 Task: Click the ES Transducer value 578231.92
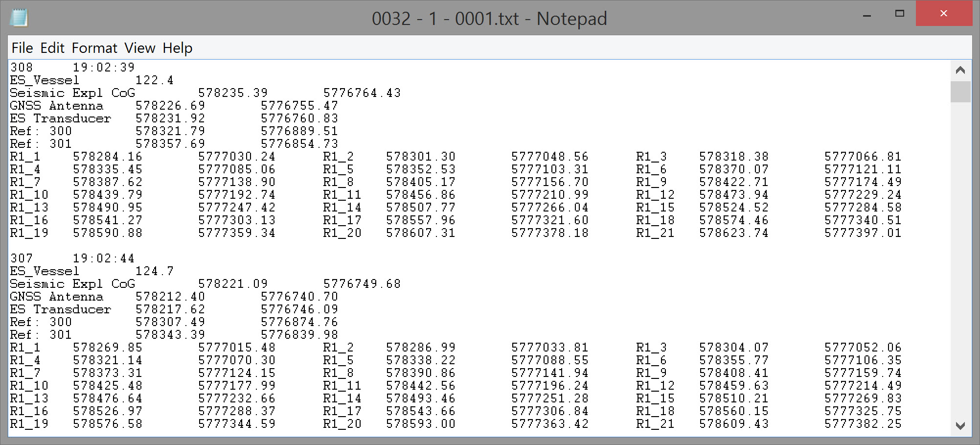[x=170, y=118]
